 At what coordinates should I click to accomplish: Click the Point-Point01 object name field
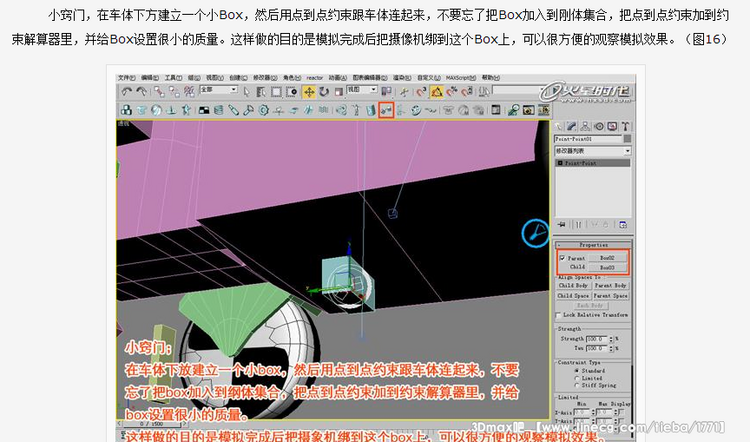[x=588, y=139]
